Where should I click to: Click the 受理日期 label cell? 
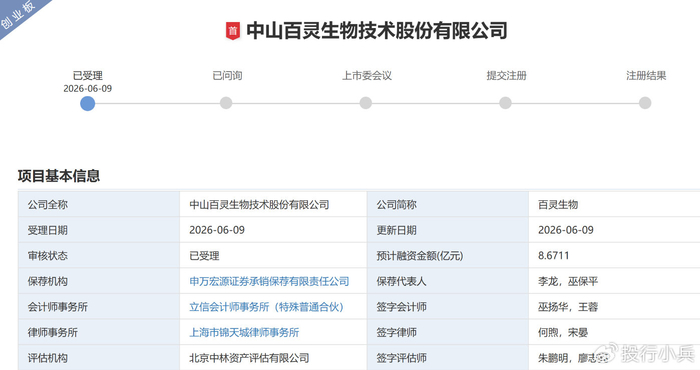(x=99, y=230)
